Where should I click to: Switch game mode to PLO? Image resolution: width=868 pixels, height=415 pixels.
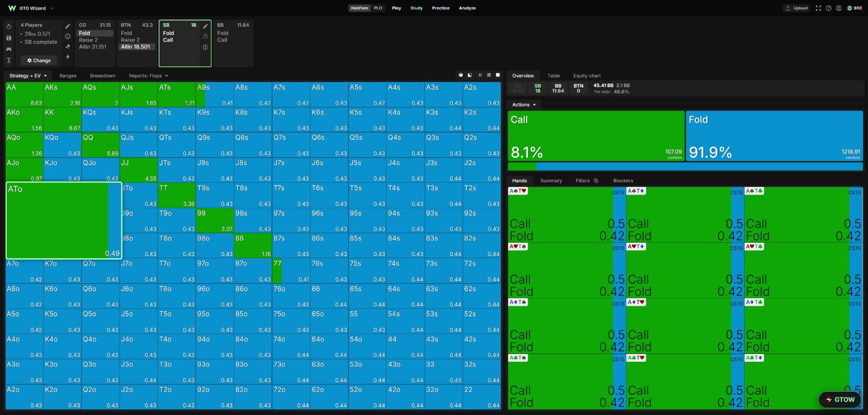pos(378,8)
